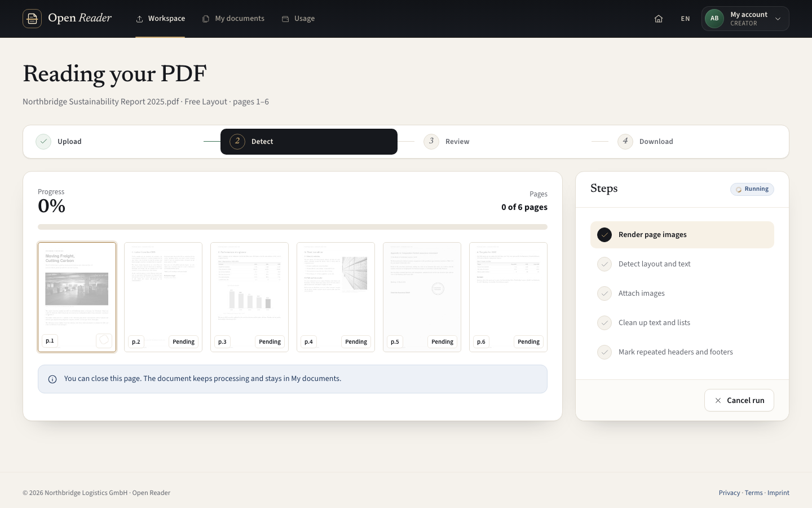Open the Privacy link
The image size is (812, 508).
pos(729,493)
